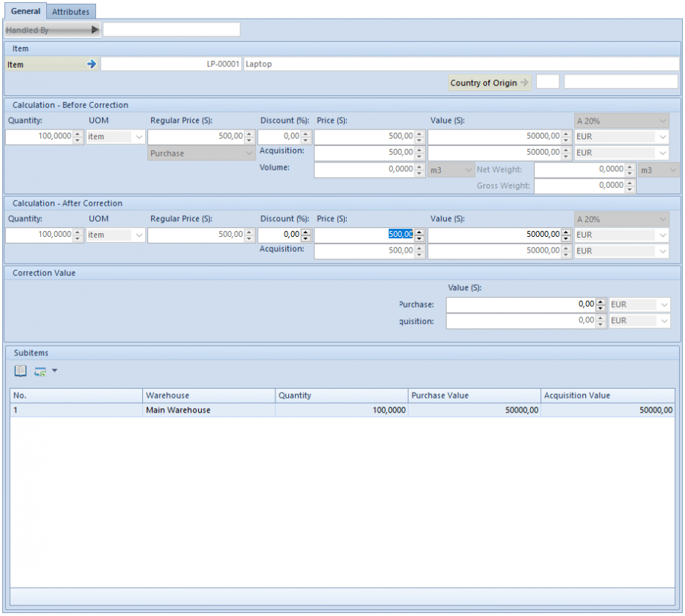Select the General tab
This screenshot has width=685, height=616.
pos(25,11)
